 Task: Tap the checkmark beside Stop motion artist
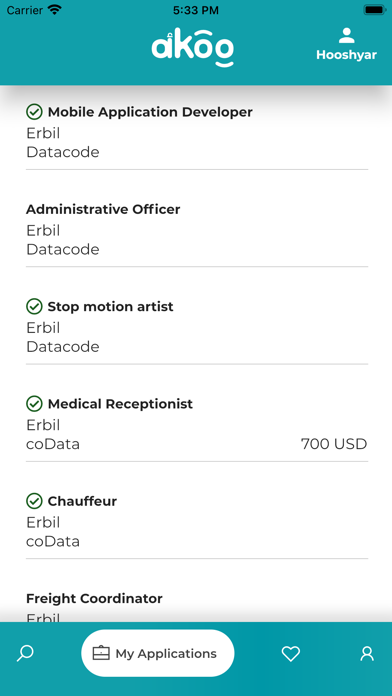point(34,306)
